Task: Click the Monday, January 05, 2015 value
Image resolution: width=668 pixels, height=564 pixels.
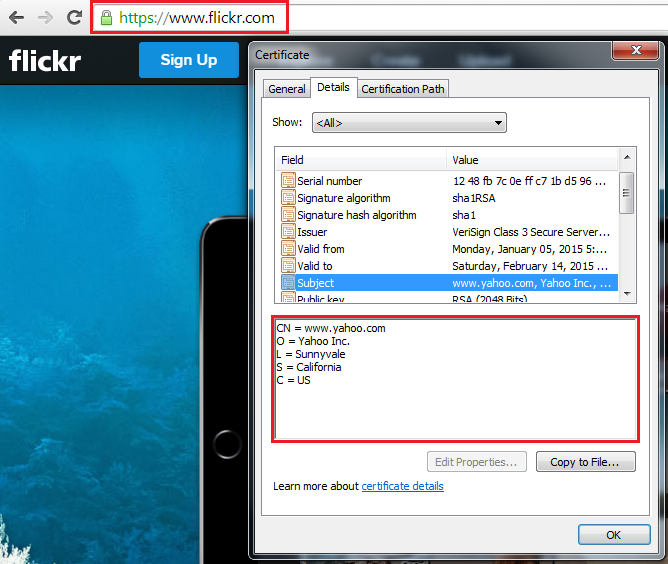Action: (530, 249)
